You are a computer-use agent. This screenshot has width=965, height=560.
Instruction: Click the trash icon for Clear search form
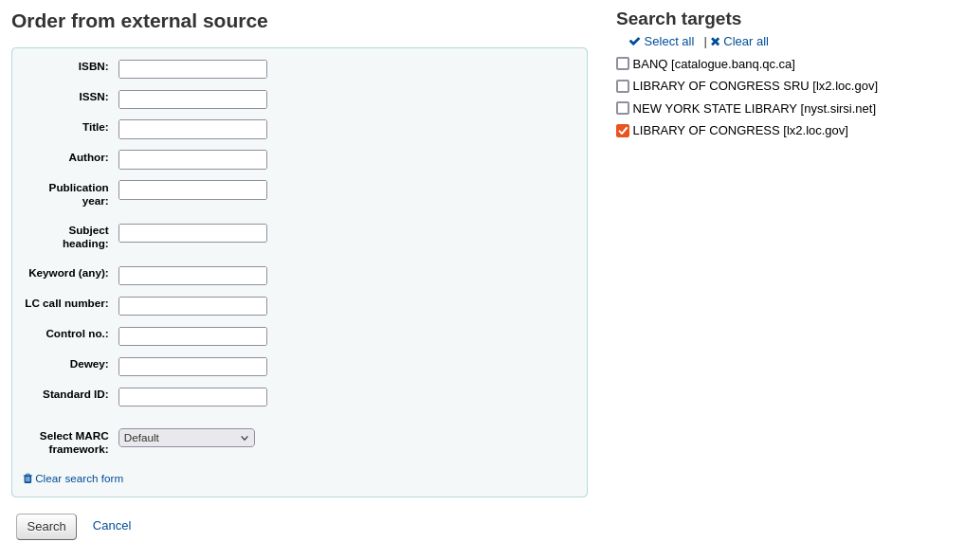tap(27, 479)
